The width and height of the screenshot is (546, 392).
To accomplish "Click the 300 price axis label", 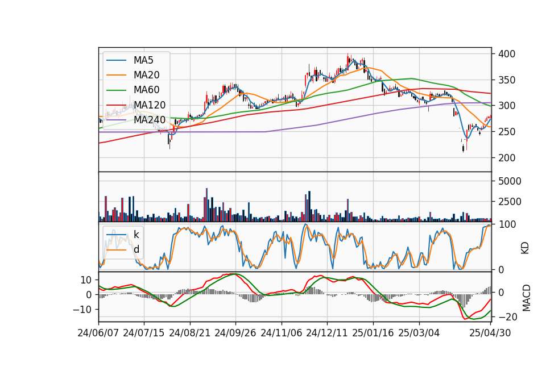I will (507, 106).
